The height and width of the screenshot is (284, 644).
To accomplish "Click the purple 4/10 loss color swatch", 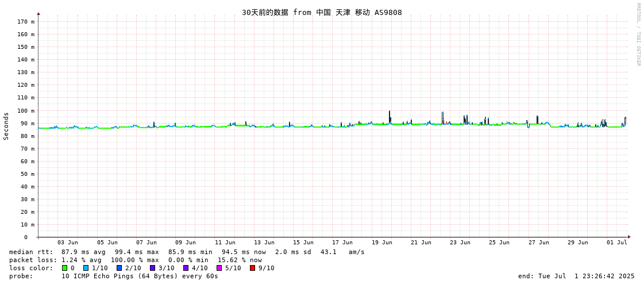I will 186,268.
